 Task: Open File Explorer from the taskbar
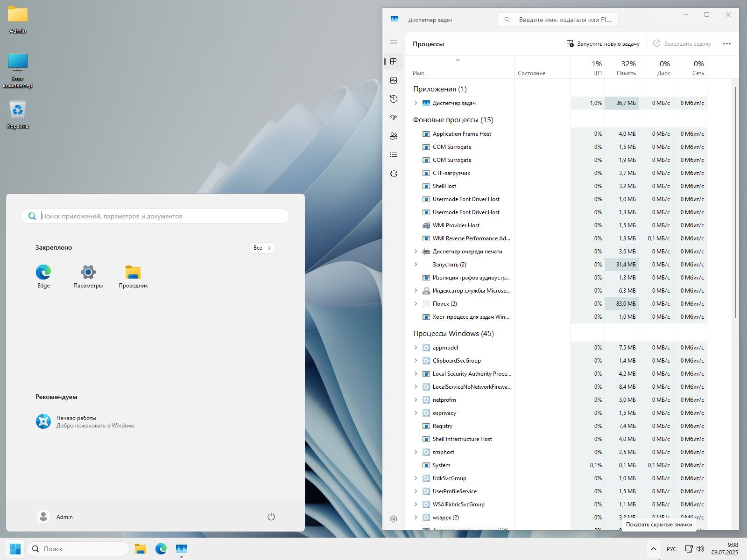click(x=141, y=549)
